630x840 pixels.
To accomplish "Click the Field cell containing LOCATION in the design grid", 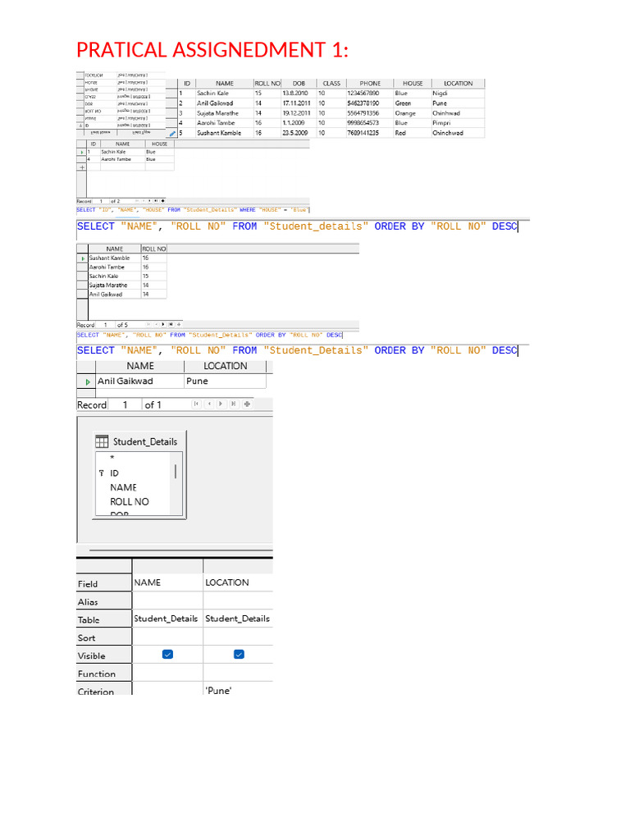I will pyautogui.click(x=239, y=582).
